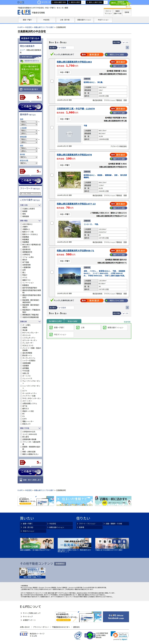Screen dimensions: 149x644
Task: Check the listing checkbox for 大字吉原958-71
Action: [52, 272]
